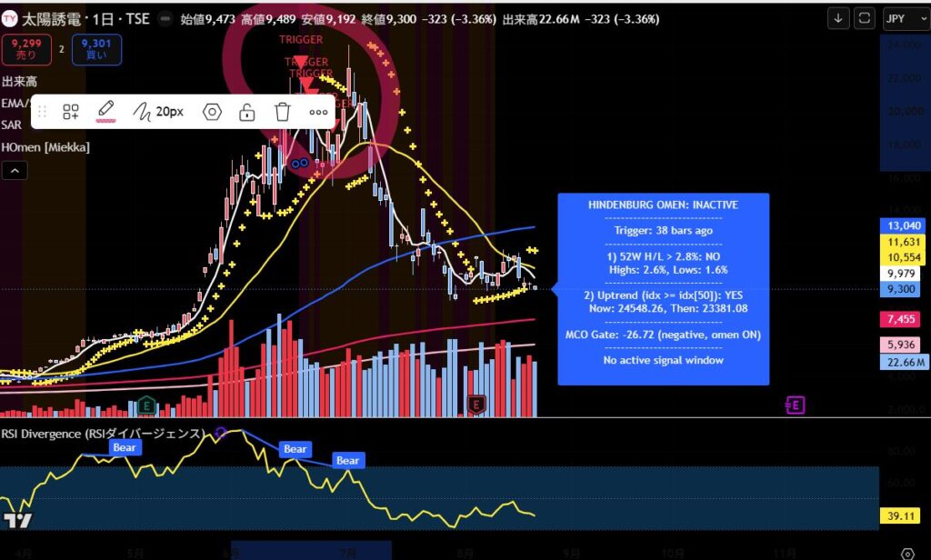Click the red E earnings marker

click(x=476, y=405)
